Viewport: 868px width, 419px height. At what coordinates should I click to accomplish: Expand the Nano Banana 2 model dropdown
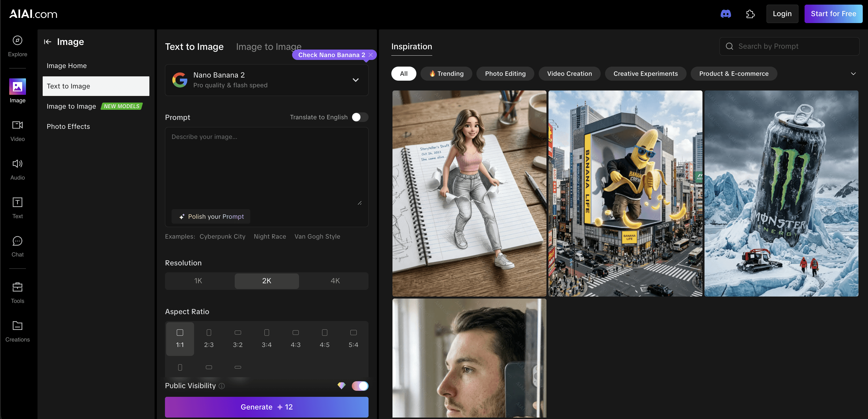[x=355, y=80]
